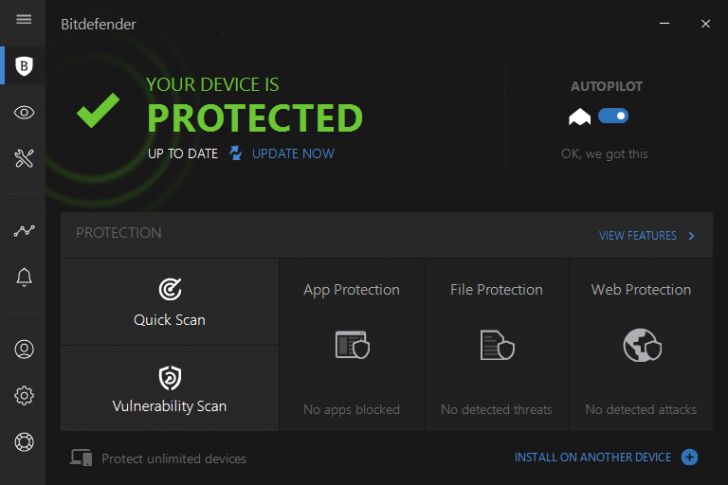Click the blue plus circle icon
Screen dimensions: 728x485
pos(689,457)
